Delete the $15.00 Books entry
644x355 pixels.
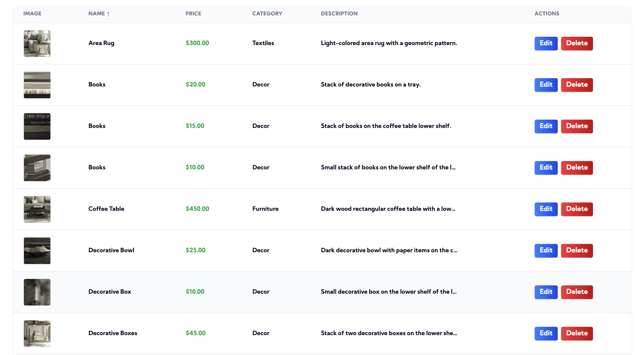tap(577, 126)
